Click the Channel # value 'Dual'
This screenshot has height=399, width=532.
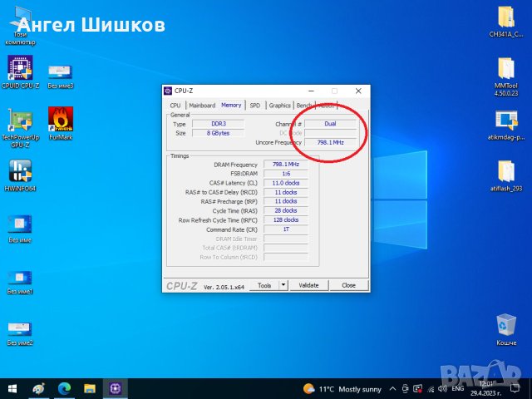pos(331,124)
